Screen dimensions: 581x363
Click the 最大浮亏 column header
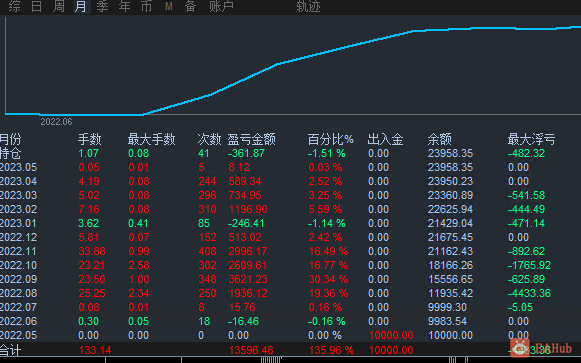[x=531, y=139]
